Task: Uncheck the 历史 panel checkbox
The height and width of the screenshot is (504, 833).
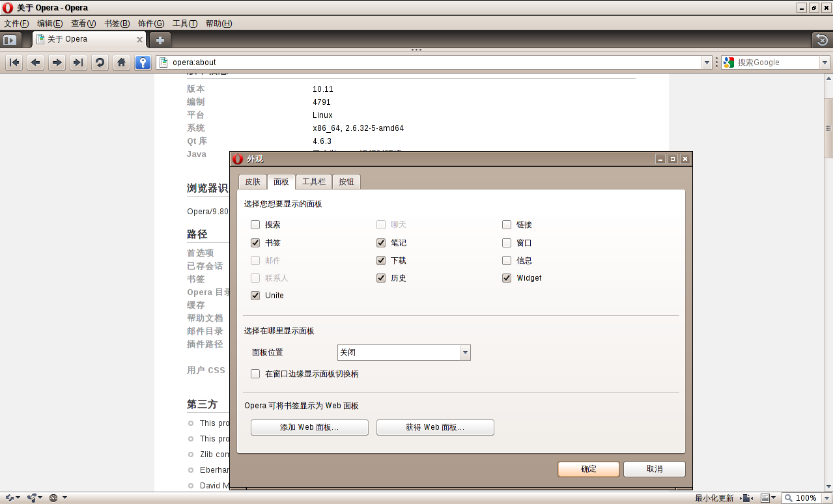Action: [x=381, y=278]
